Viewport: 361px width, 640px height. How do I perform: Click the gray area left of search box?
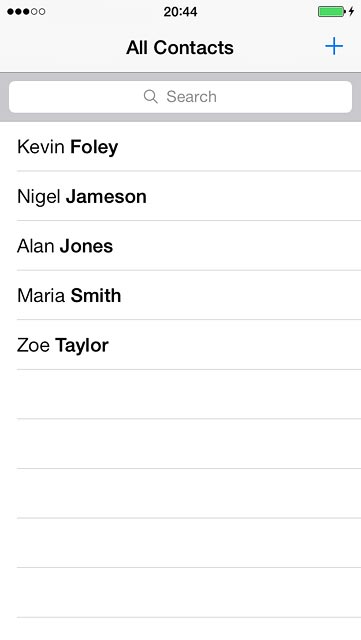point(4,97)
